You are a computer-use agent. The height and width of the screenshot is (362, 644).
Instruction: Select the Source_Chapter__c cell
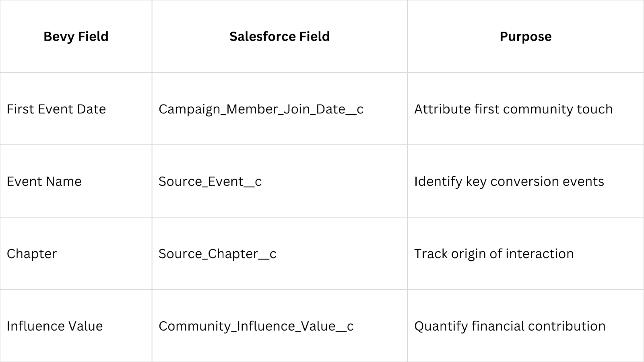(x=280, y=253)
